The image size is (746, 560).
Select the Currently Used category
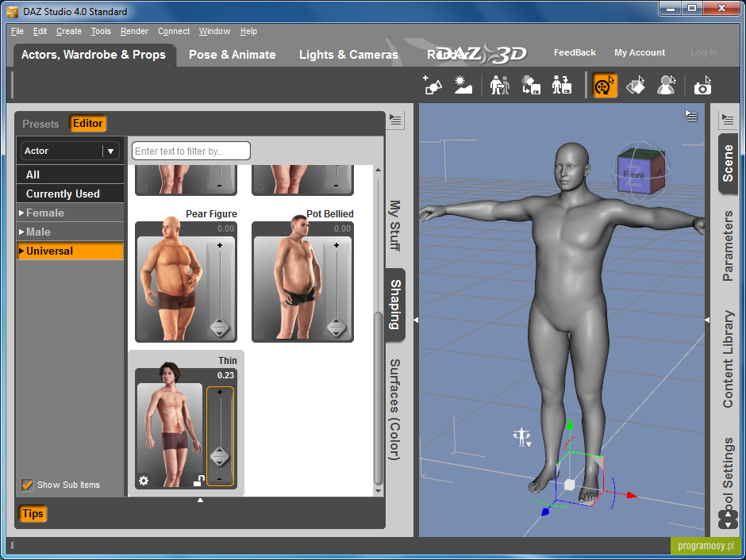point(70,194)
